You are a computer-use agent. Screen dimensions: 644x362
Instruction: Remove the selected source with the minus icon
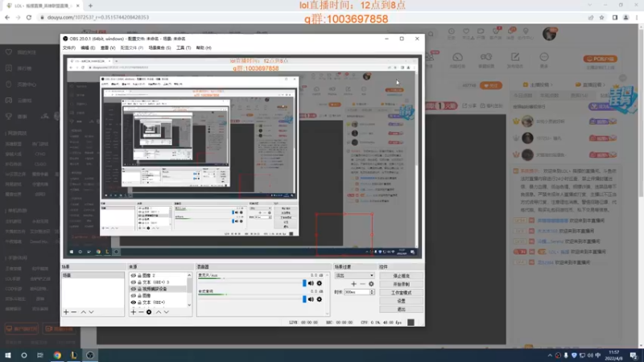(141, 312)
